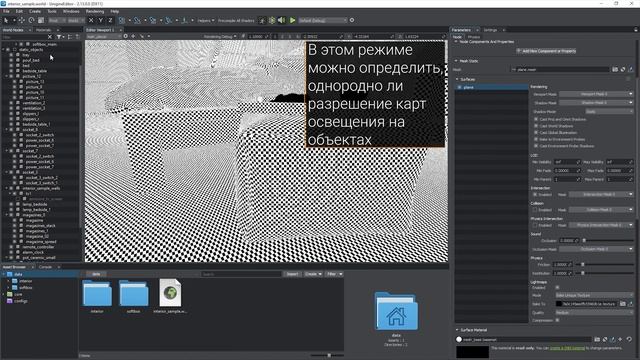The width and height of the screenshot is (640, 360).
Task: Click plus icon in Surface Material row
Action: [620, 339]
